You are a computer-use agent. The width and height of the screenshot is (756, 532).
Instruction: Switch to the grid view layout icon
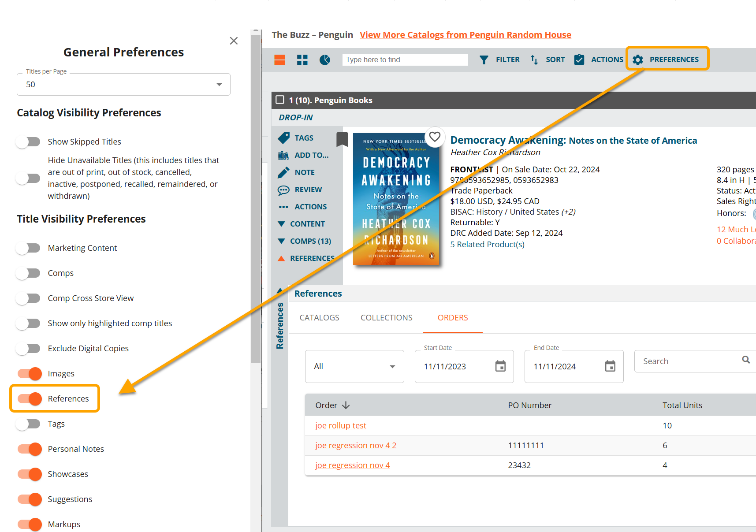(302, 60)
